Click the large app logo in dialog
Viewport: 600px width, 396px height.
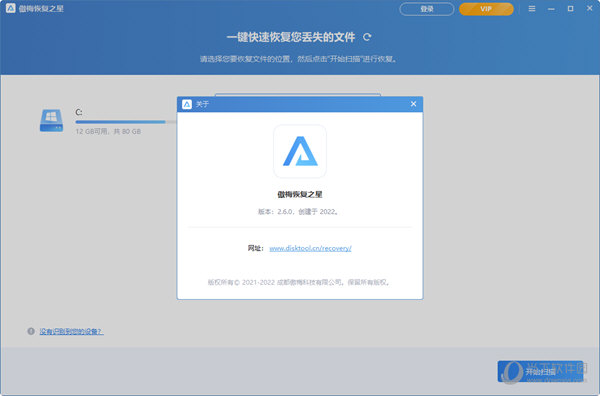click(300, 151)
